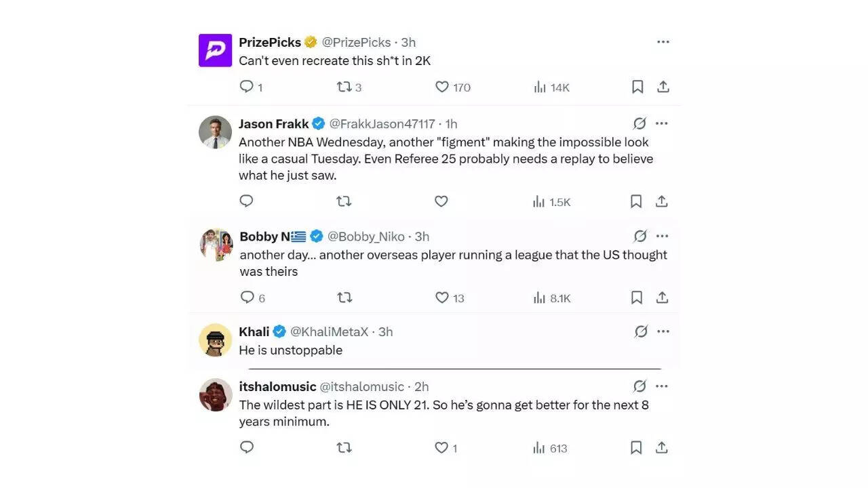868x488 pixels.
Task: Retweet Bobby Niko's post
Action: click(344, 298)
